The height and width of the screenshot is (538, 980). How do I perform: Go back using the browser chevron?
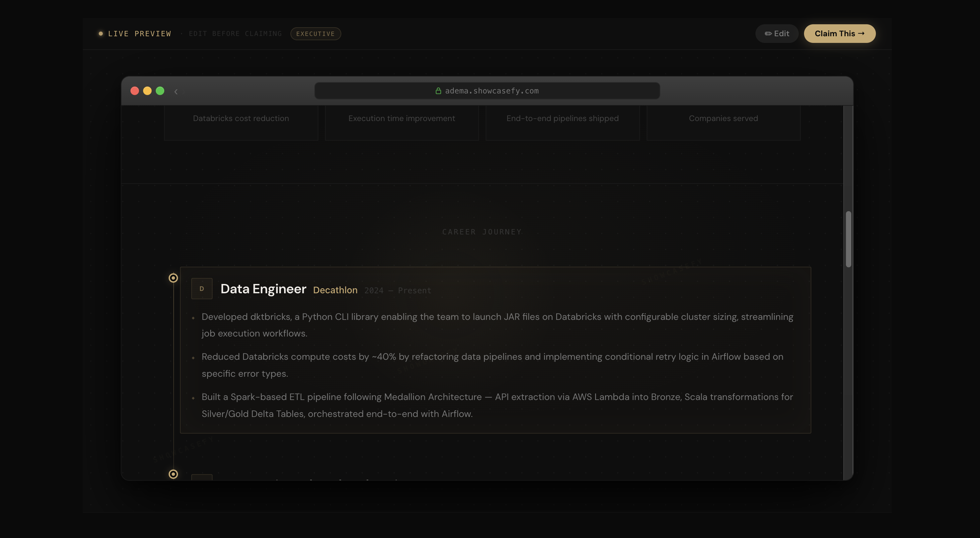coord(176,91)
